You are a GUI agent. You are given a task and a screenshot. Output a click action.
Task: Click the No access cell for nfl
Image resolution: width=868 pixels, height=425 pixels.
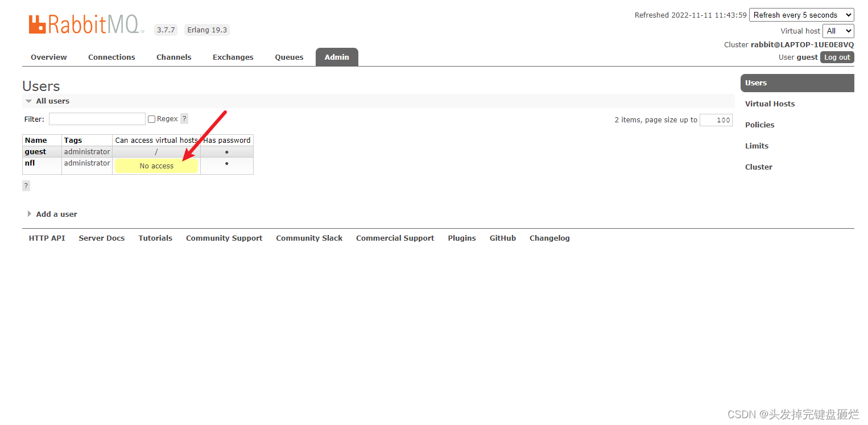(x=156, y=166)
